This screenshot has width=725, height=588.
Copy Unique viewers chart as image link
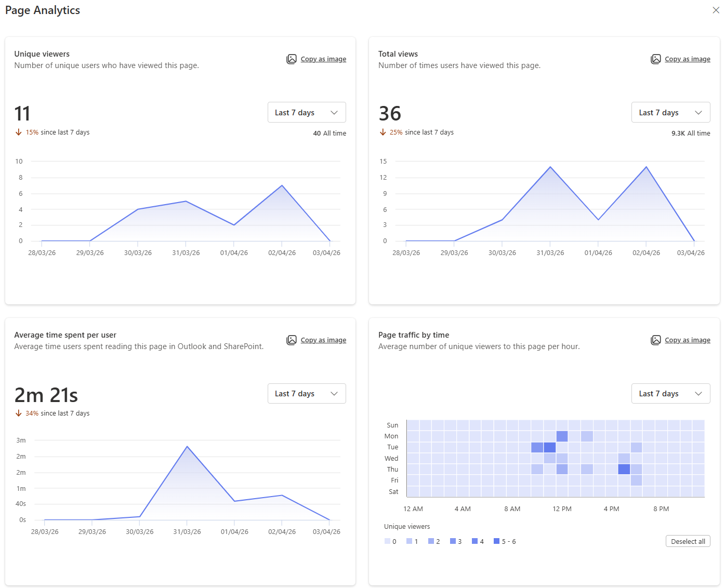click(323, 59)
